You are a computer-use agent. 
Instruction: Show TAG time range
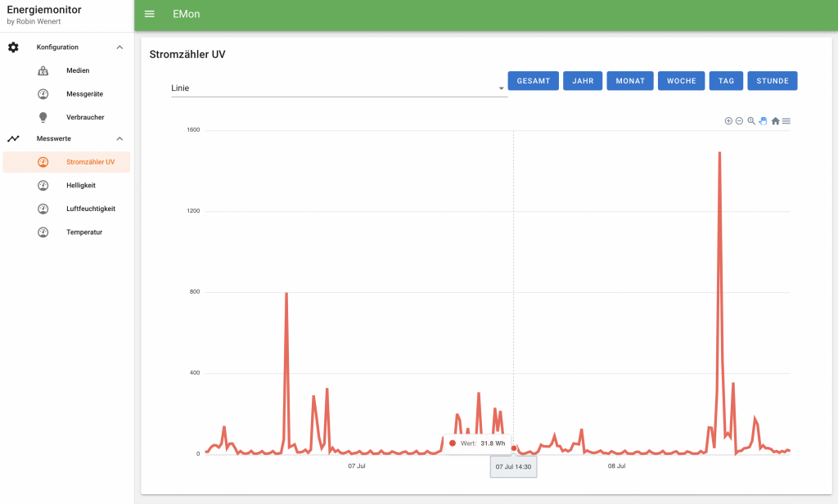(727, 81)
